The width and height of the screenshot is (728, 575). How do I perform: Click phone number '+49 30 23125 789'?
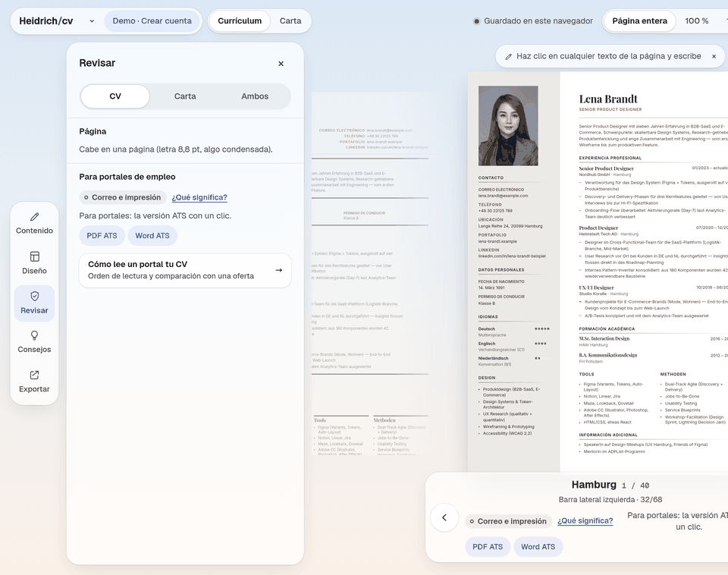click(x=495, y=211)
